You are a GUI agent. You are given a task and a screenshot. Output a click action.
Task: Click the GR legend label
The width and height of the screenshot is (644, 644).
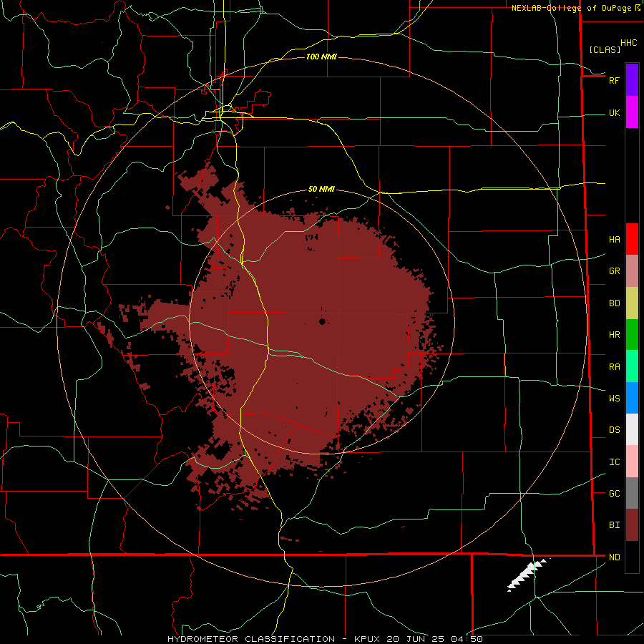coord(614,271)
